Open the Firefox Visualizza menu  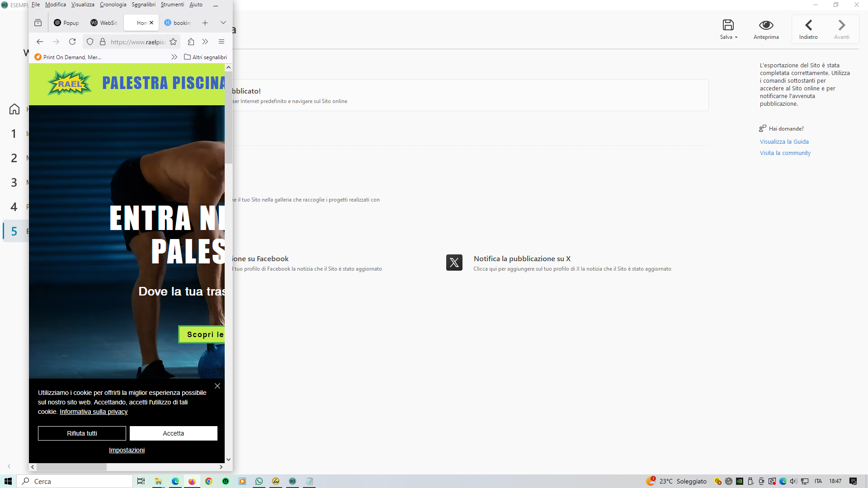pyautogui.click(x=83, y=5)
